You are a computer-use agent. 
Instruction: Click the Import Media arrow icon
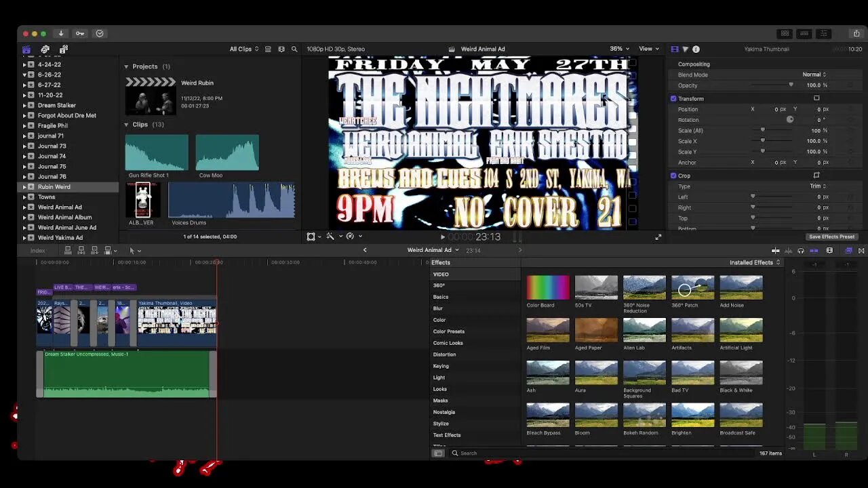point(61,33)
